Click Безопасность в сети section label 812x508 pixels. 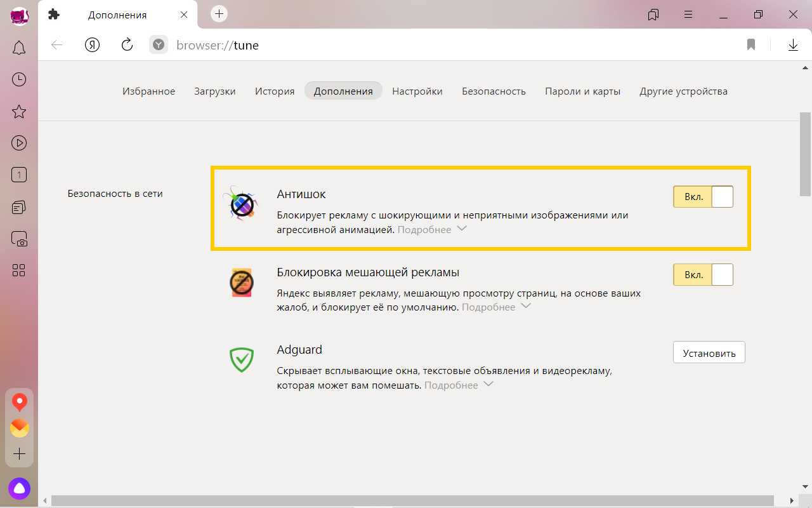click(115, 194)
